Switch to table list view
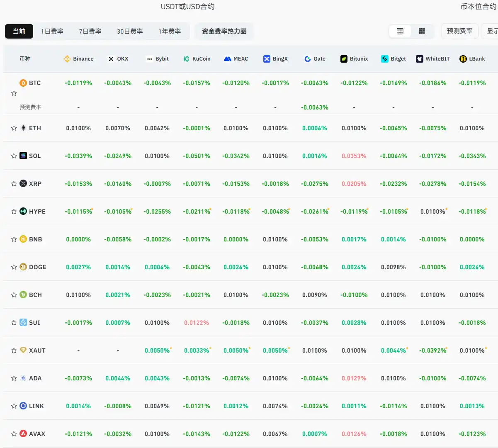498x448 pixels. pyautogui.click(x=400, y=31)
